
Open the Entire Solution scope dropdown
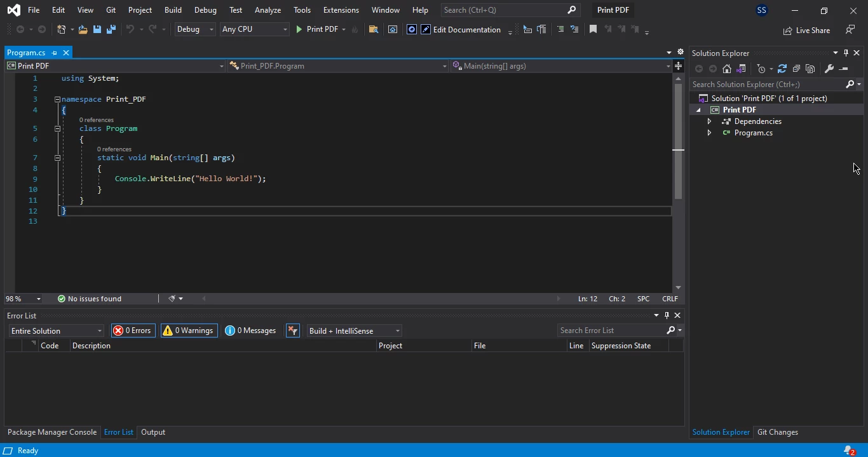pyautogui.click(x=56, y=331)
